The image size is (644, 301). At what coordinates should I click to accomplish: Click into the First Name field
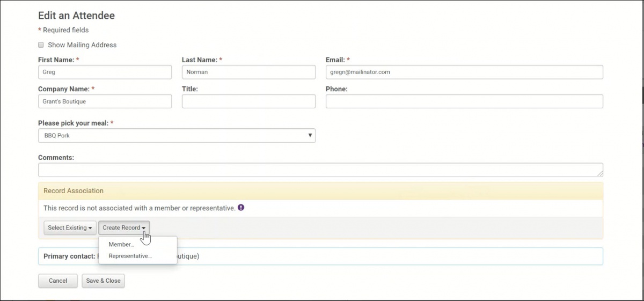105,72
